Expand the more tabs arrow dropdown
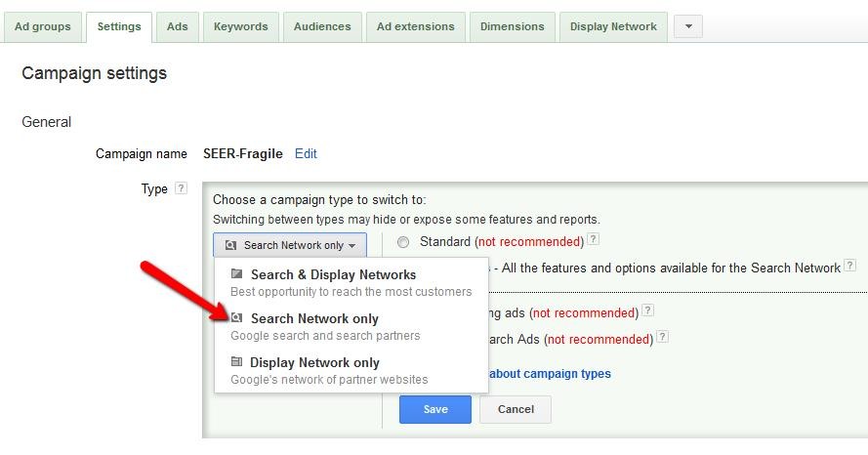Screen dimensions: 868x455 (x=688, y=27)
